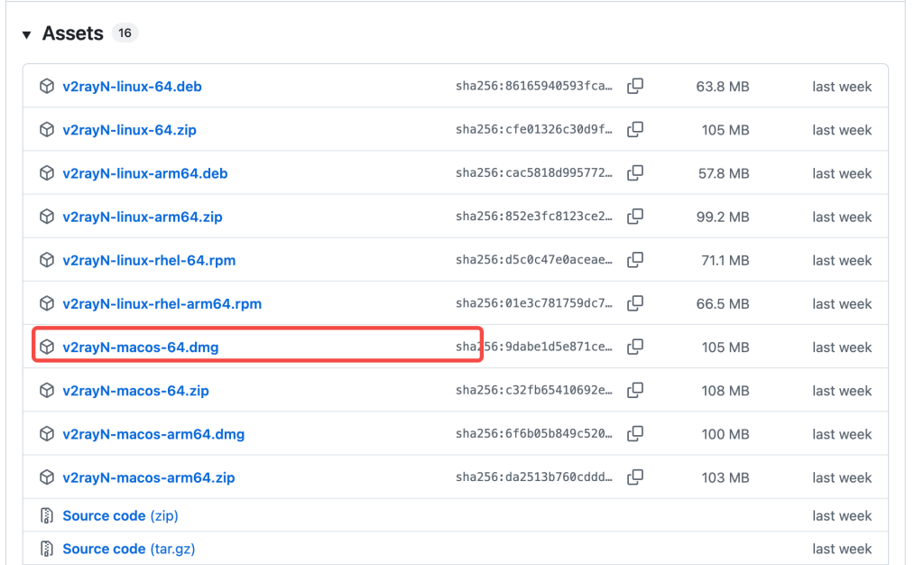Click file-zip icon beside Source code (tar.gz)

pyautogui.click(x=47, y=549)
